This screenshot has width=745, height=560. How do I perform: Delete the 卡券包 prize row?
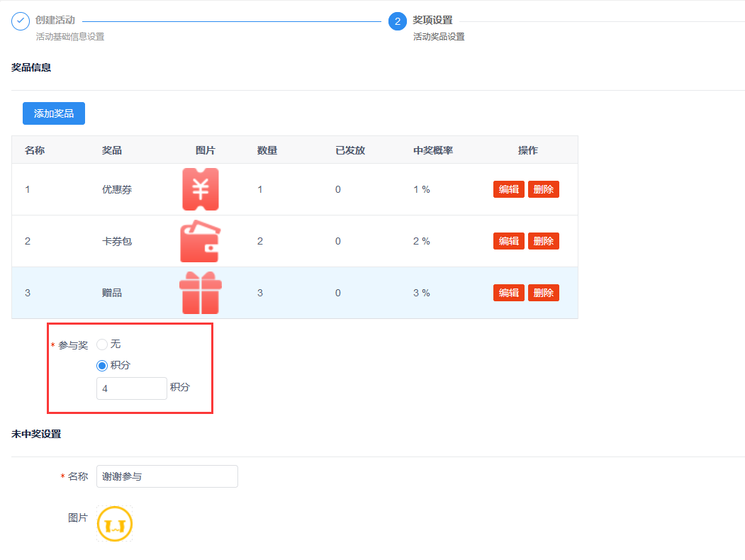544,241
